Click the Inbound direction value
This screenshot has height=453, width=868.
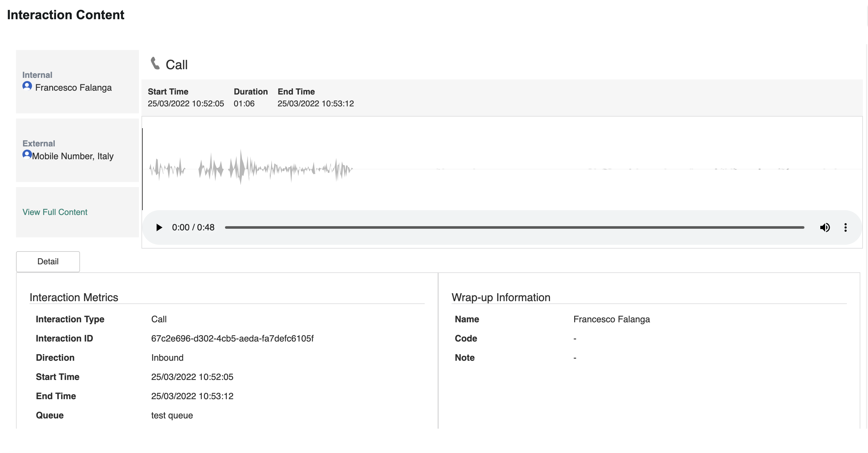pos(167,358)
